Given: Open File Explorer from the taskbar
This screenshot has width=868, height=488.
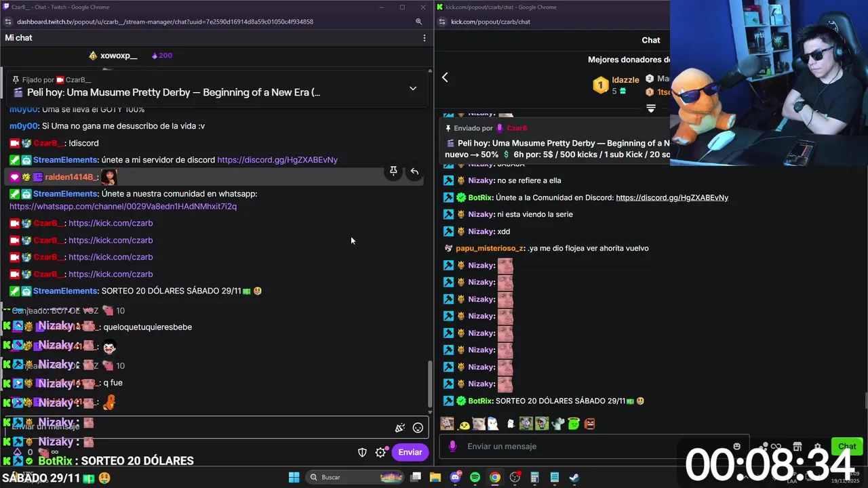Looking at the screenshot, I should (435, 477).
